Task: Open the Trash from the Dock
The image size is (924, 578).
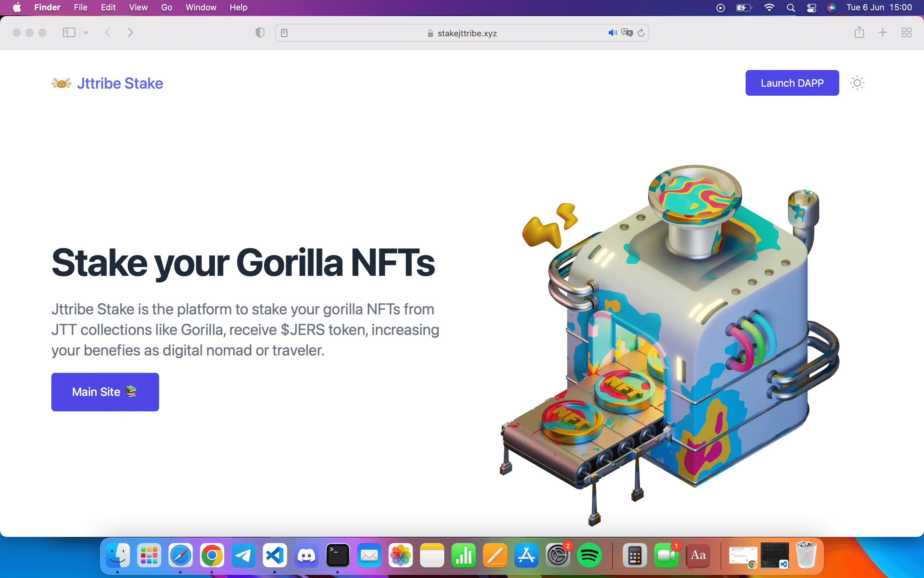Action: pos(806,555)
